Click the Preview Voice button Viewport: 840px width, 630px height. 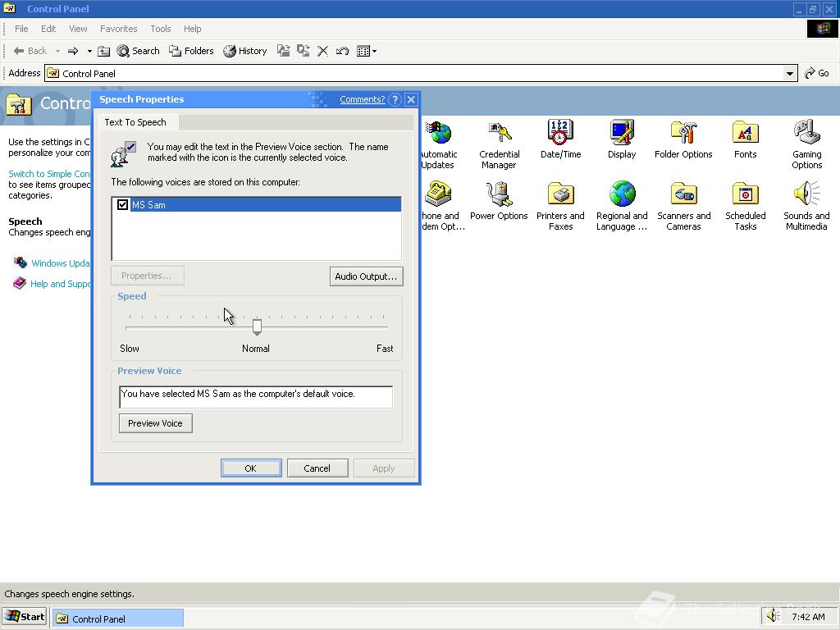click(155, 423)
